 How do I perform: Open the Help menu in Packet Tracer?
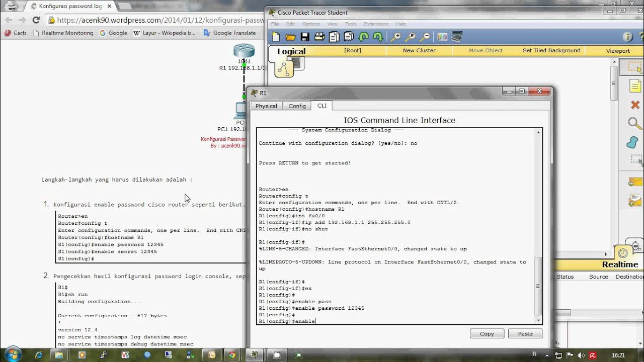pyautogui.click(x=401, y=24)
